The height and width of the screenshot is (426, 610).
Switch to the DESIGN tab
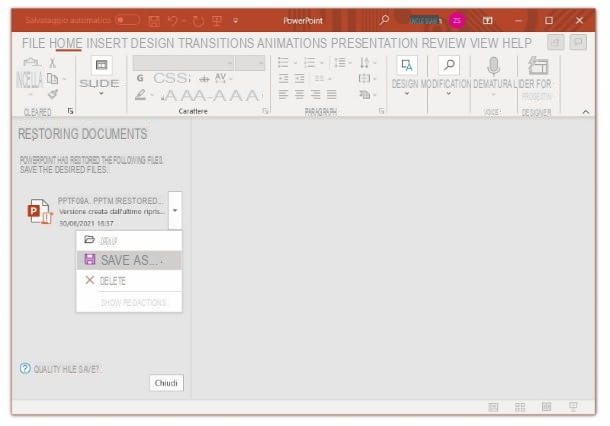(x=152, y=43)
